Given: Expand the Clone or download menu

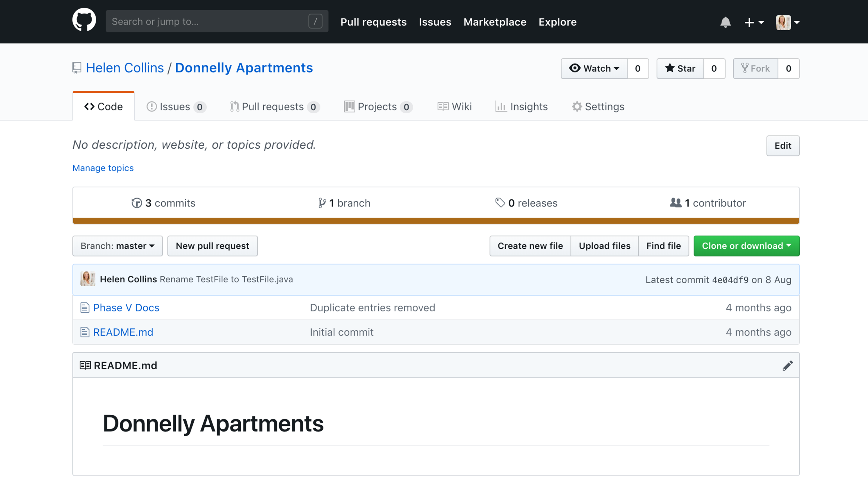Looking at the screenshot, I should click(x=746, y=245).
